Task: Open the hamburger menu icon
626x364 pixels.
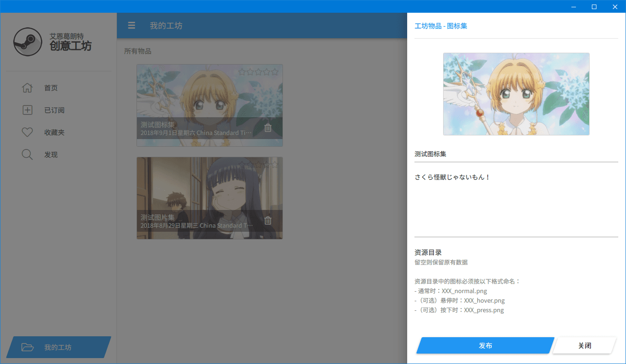Action: (x=131, y=25)
